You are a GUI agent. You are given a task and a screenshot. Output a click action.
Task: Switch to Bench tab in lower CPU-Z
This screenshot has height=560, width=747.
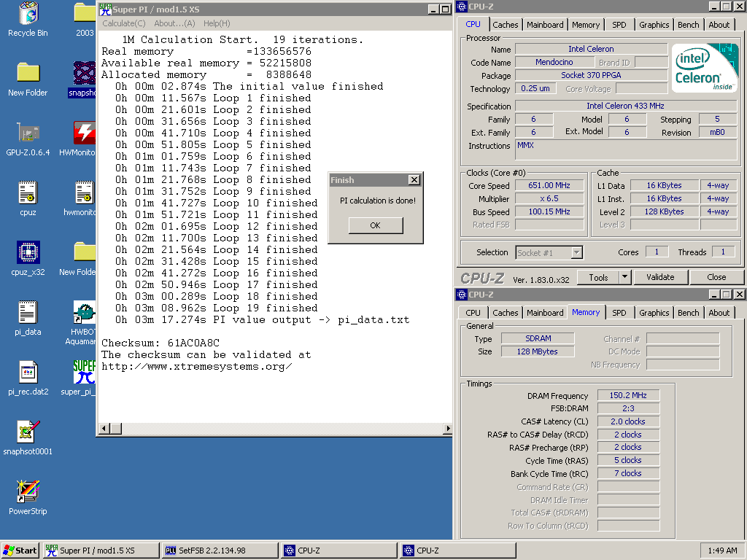[x=688, y=313]
